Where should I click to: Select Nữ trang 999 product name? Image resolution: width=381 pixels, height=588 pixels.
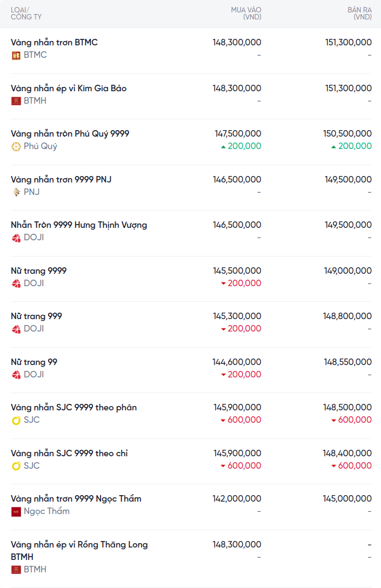point(36,316)
